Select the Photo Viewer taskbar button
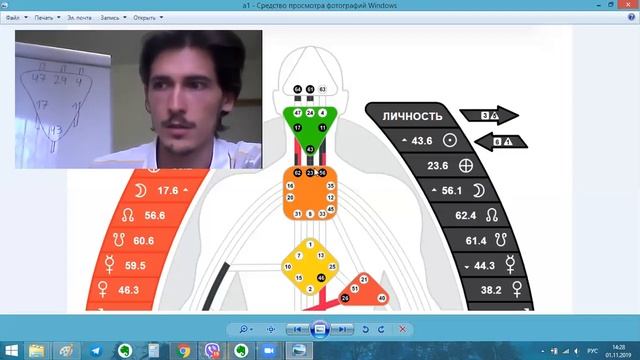 [x=299, y=351]
